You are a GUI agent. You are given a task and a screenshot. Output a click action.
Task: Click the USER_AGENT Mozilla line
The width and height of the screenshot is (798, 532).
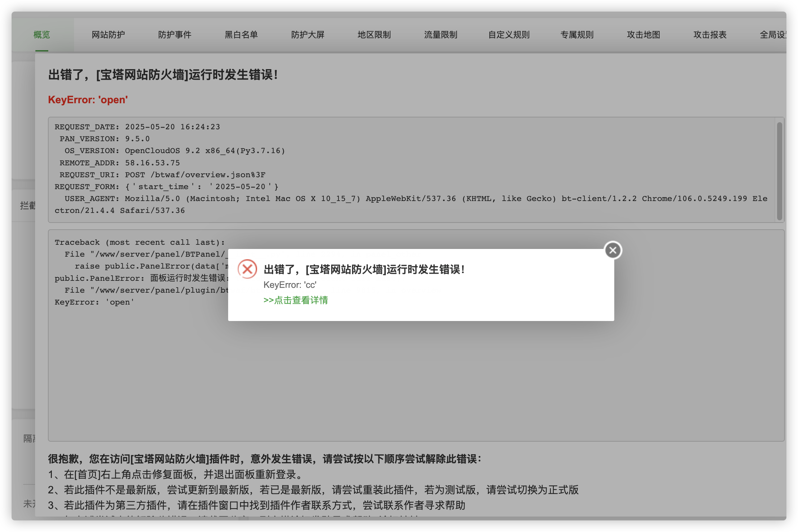coord(411,205)
